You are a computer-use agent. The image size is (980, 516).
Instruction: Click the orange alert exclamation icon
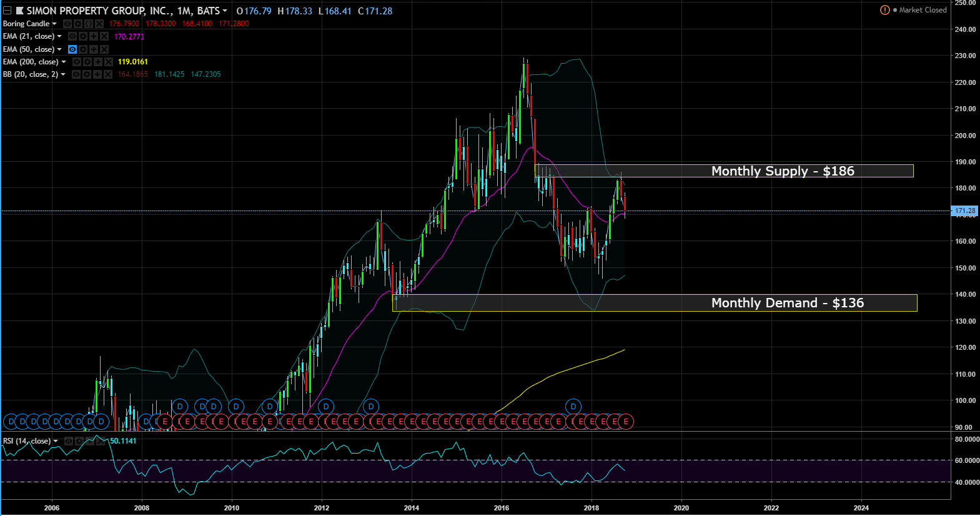pos(885,10)
